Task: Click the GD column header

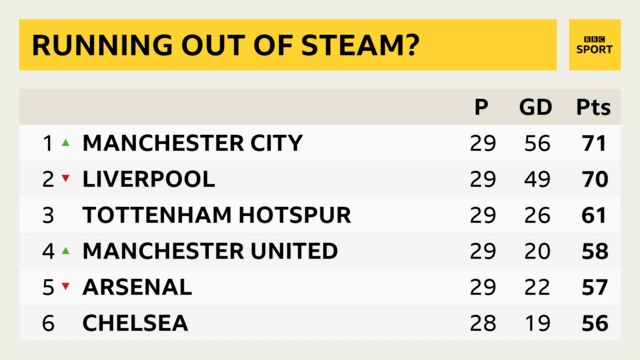Action: coord(536,107)
